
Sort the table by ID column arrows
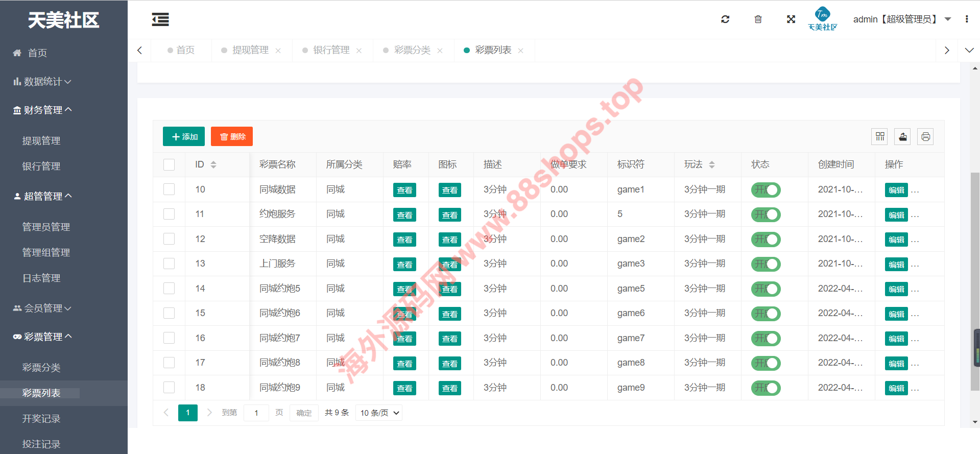pyautogui.click(x=213, y=164)
